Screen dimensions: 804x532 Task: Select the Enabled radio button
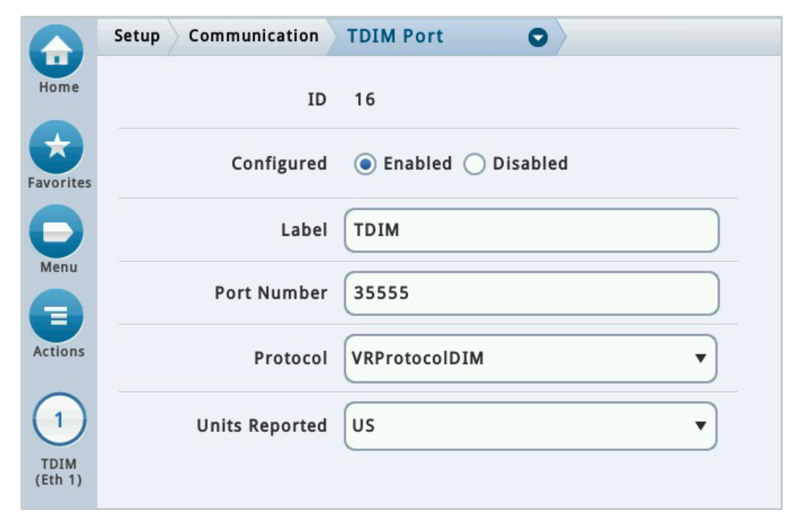point(365,165)
